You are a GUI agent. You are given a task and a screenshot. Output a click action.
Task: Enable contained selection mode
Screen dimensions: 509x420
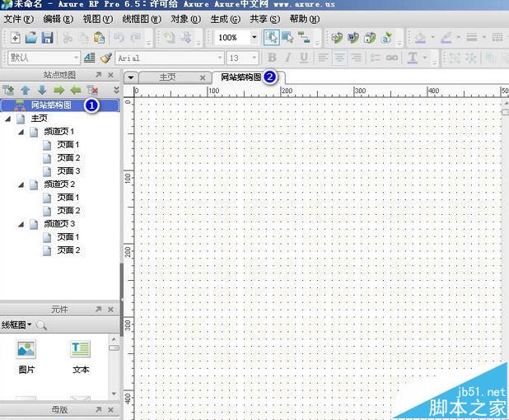point(287,37)
